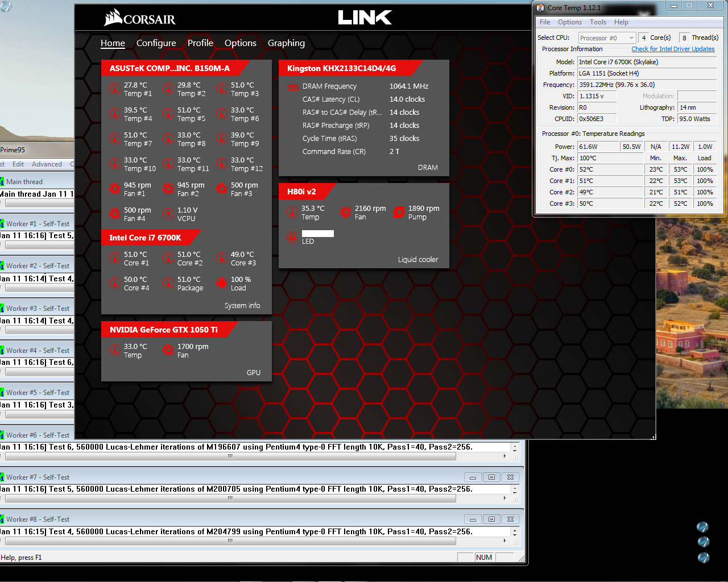The image size is (728, 582).
Task: Click the Fan #1 icon at 945 rpm
Action: 114,189
